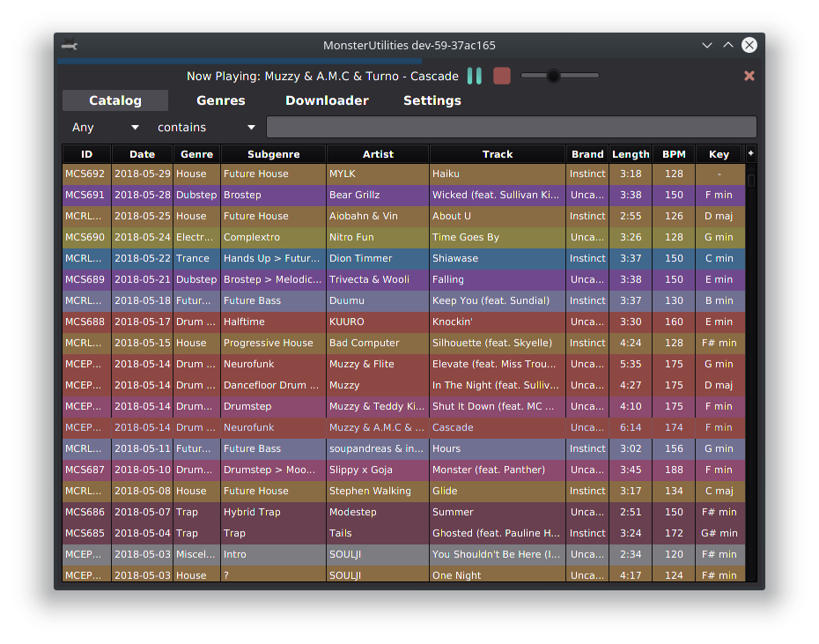Image resolution: width=819 pixels, height=644 pixels.
Task: Select Stephen Walking artist cell
Action: point(377,492)
